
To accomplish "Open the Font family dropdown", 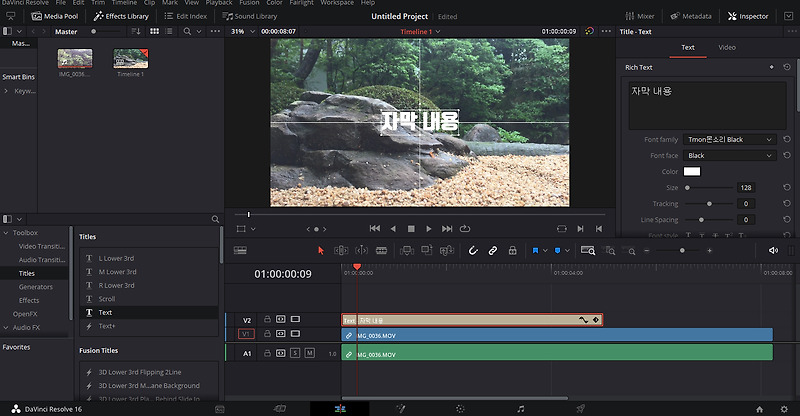I will 729,140.
